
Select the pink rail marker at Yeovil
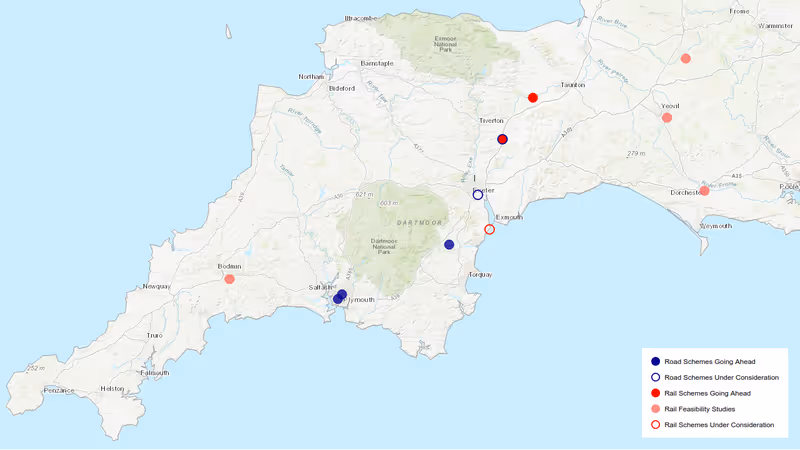tap(667, 118)
